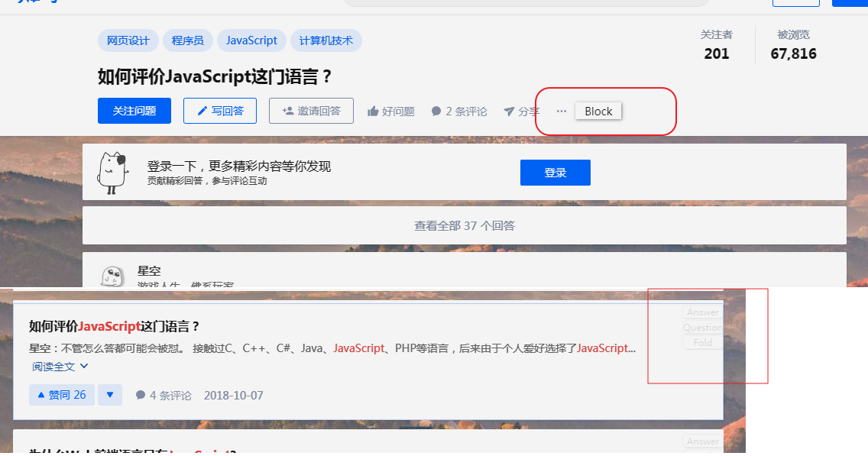Click 星空's profile avatar
Image resolution: width=868 pixels, height=456 pixels.
click(113, 277)
